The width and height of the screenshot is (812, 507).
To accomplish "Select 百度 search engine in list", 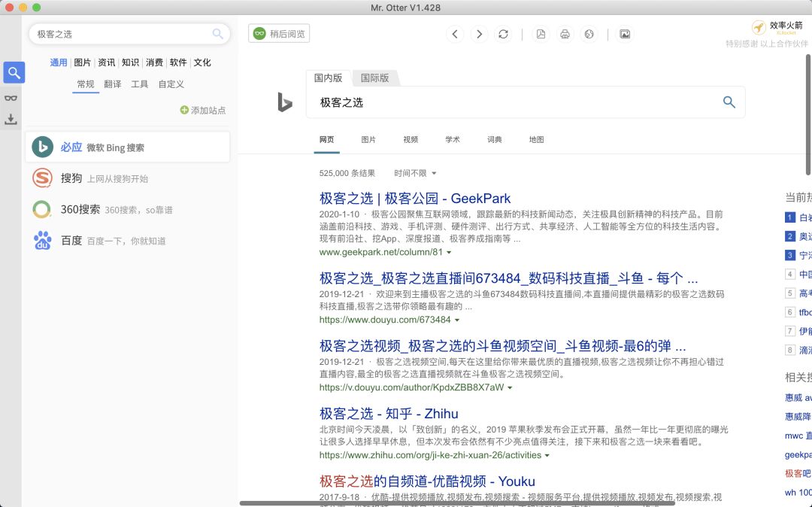I will pyautogui.click(x=71, y=241).
